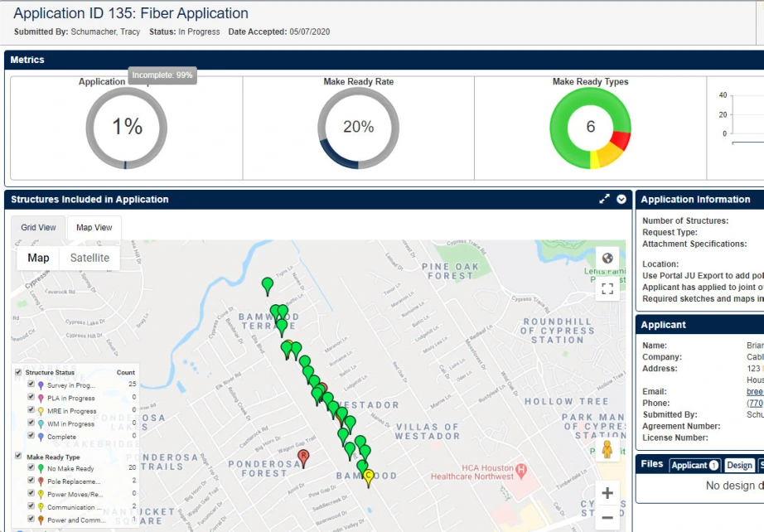This screenshot has width=764, height=532.
Task: Click the No Make Ready count 20
Action: (133, 467)
